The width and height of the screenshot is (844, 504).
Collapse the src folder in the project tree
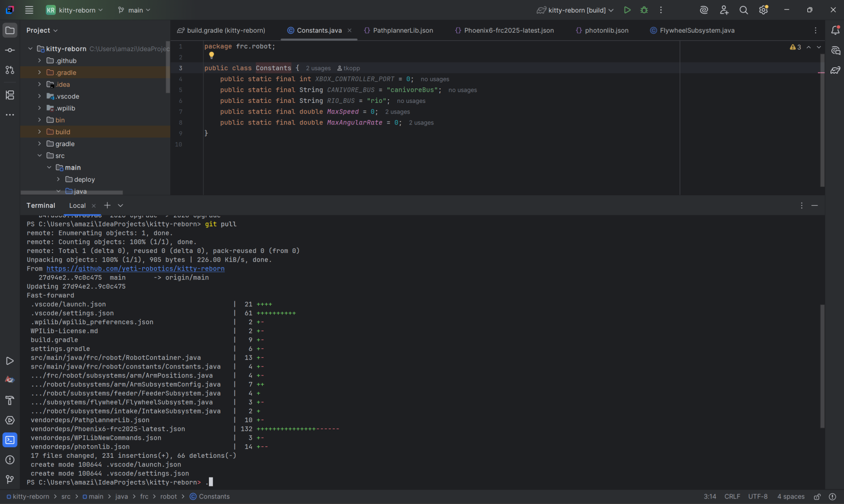(39, 156)
